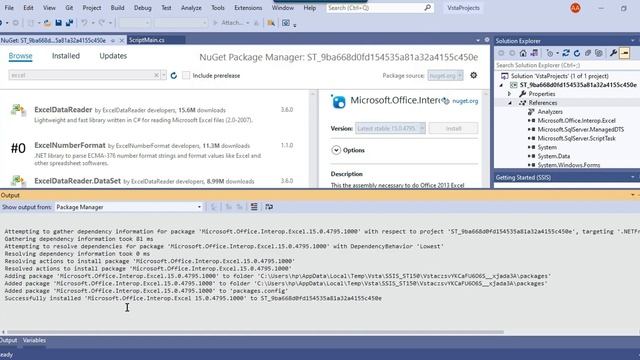
Task: Refresh NuGet package search results
Action: [173, 76]
